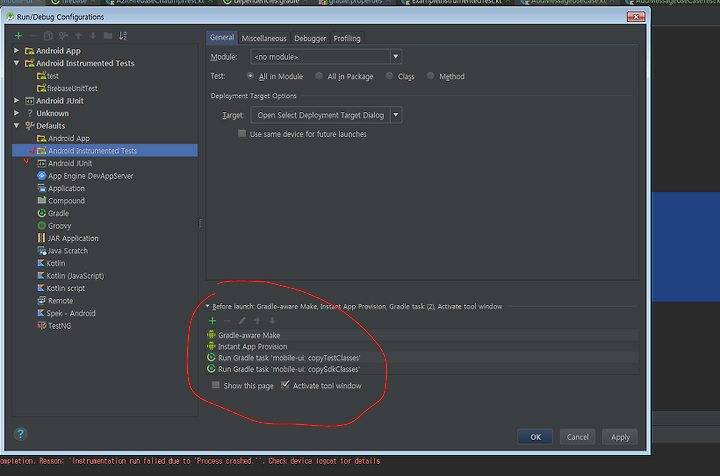Move before-launch task up arrow

click(257, 321)
